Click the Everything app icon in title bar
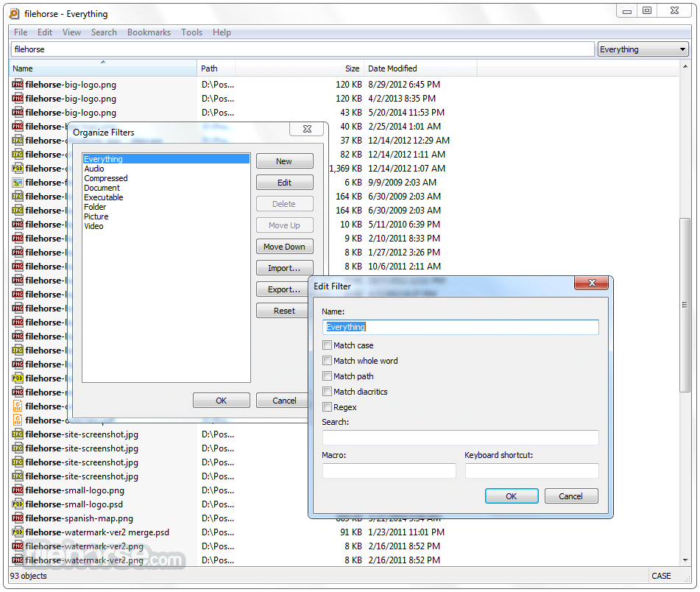The width and height of the screenshot is (700, 592). tap(15, 14)
